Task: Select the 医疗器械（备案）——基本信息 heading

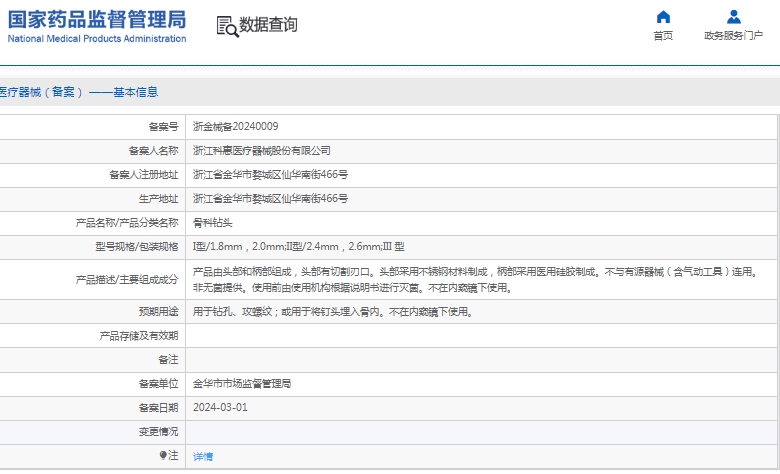Action: (79, 92)
